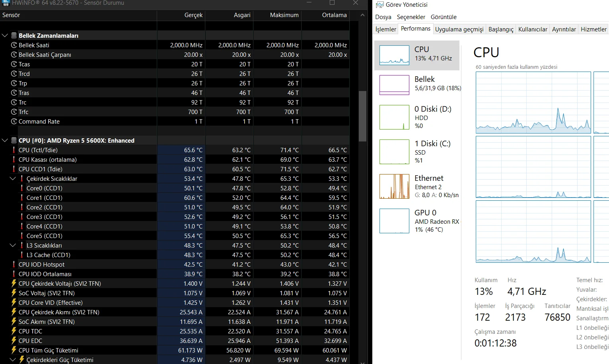Switch to the Hizmetler tab
609x364 pixels.
click(x=593, y=29)
